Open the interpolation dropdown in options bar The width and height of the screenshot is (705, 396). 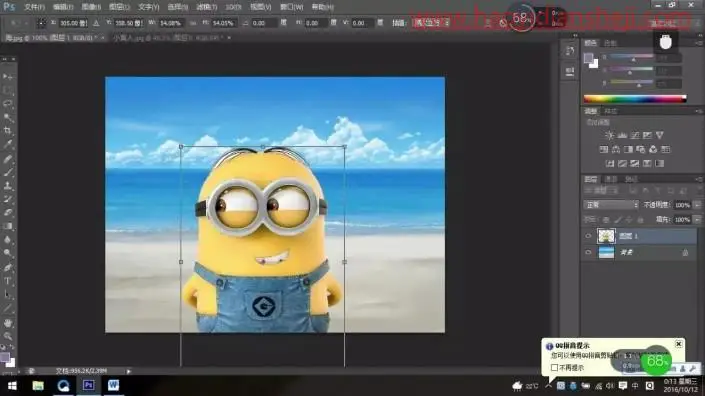coord(432,23)
